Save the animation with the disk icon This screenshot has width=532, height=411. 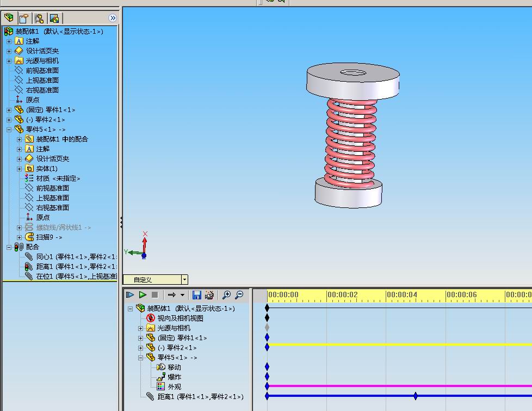click(197, 295)
